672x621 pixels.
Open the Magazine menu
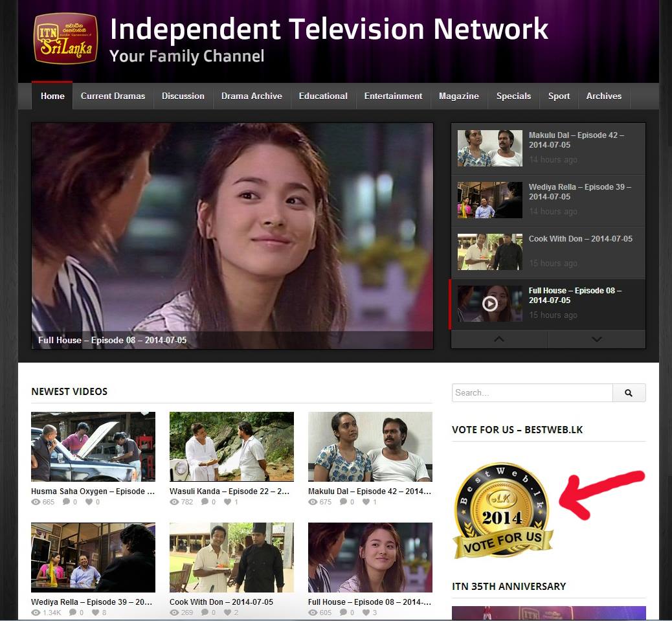[458, 96]
